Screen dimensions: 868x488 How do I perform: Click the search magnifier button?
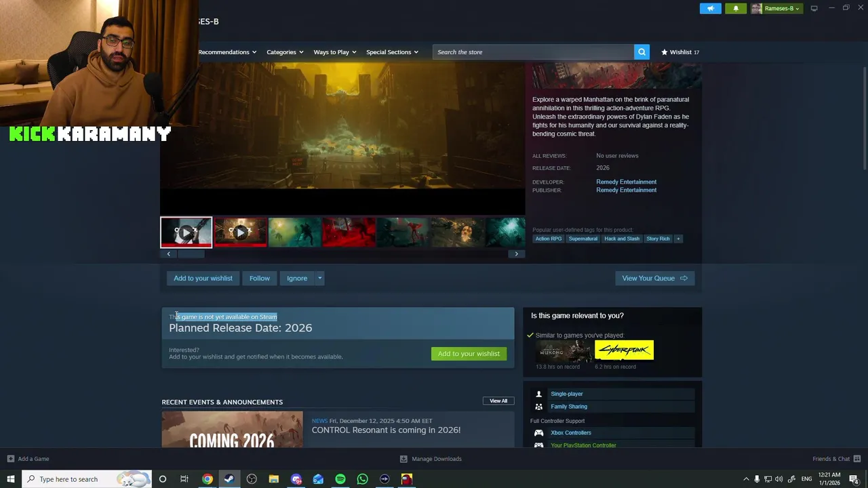coord(642,52)
